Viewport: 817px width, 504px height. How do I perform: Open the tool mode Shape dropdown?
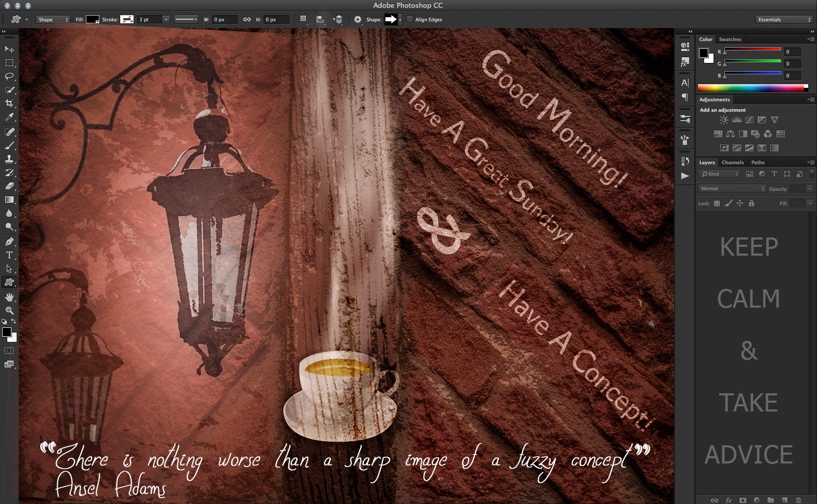[53, 19]
